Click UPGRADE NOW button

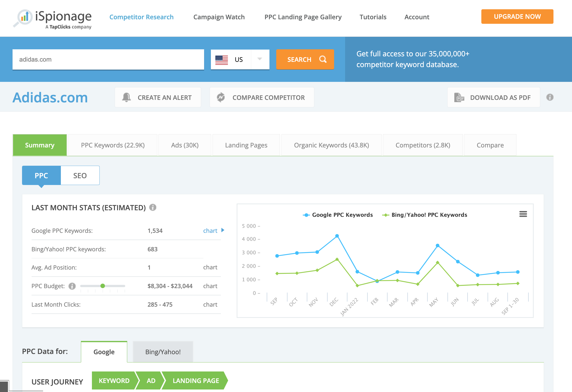click(x=517, y=17)
